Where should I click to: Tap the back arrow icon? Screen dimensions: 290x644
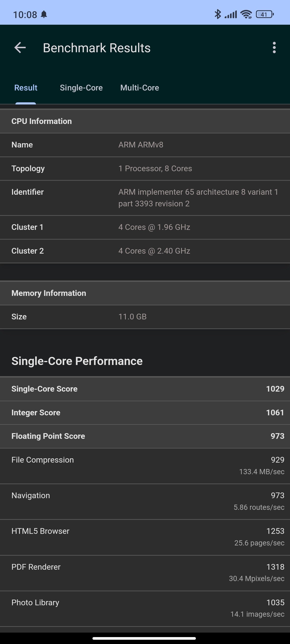tap(20, 47)
